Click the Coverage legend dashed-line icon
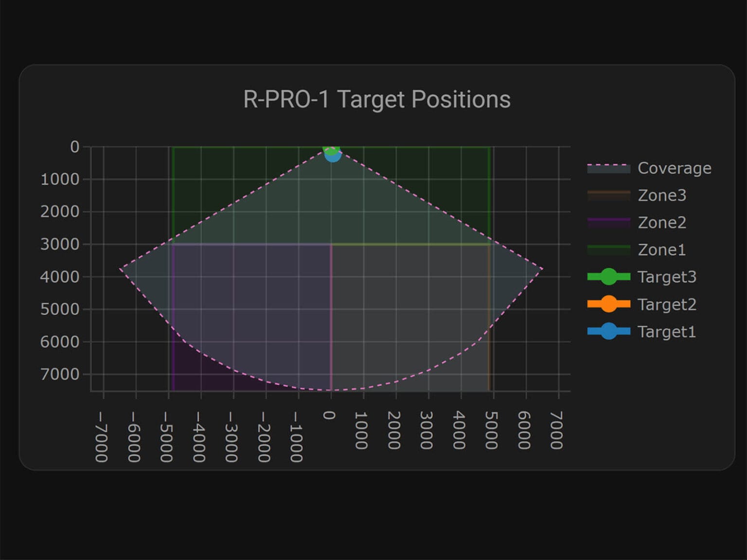The height and width of the screenshot is (560, 747). tap(608, 168)
